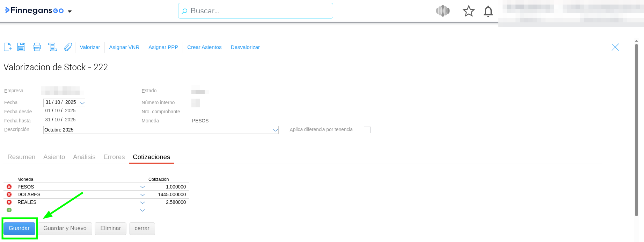
Task: Expand the Fecha date picker dropdown
Action: (x=82, y=103)
